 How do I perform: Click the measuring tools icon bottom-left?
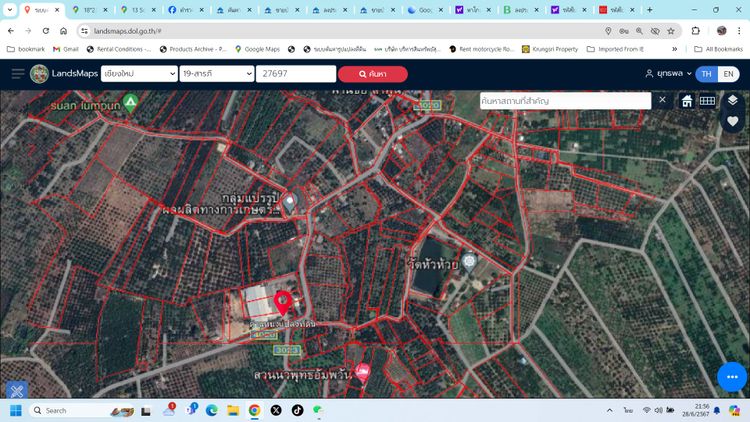(15, 391)
